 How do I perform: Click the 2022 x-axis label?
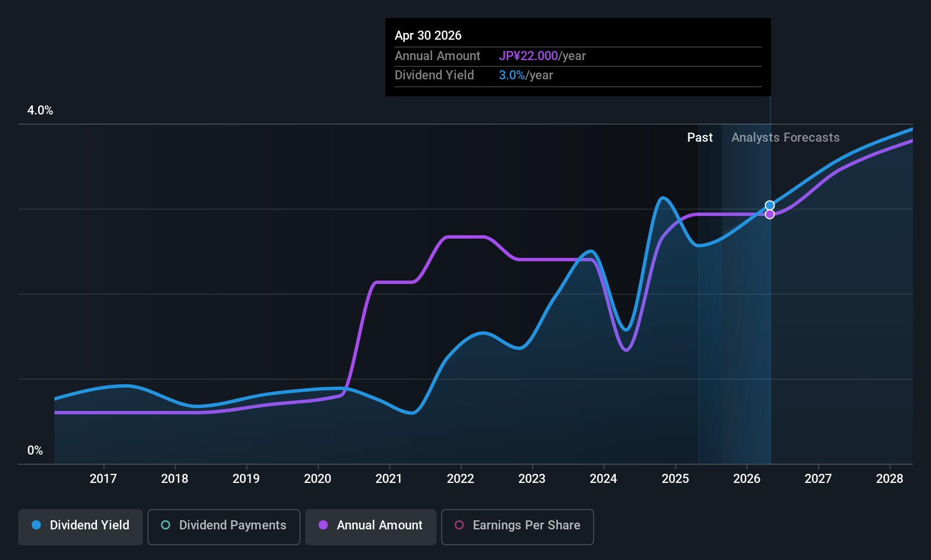point(460,478)
